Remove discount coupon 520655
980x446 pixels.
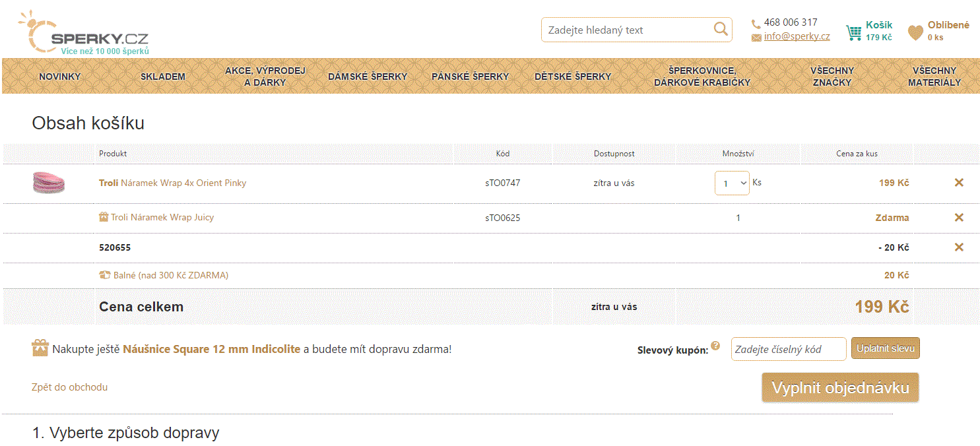pos(959,247)
